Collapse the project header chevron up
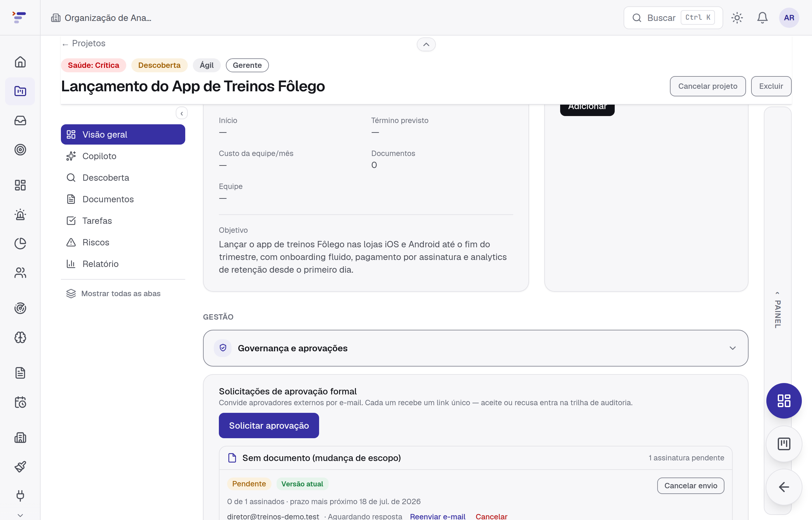This screenshot has height=520, width=812. pos(426,45)
